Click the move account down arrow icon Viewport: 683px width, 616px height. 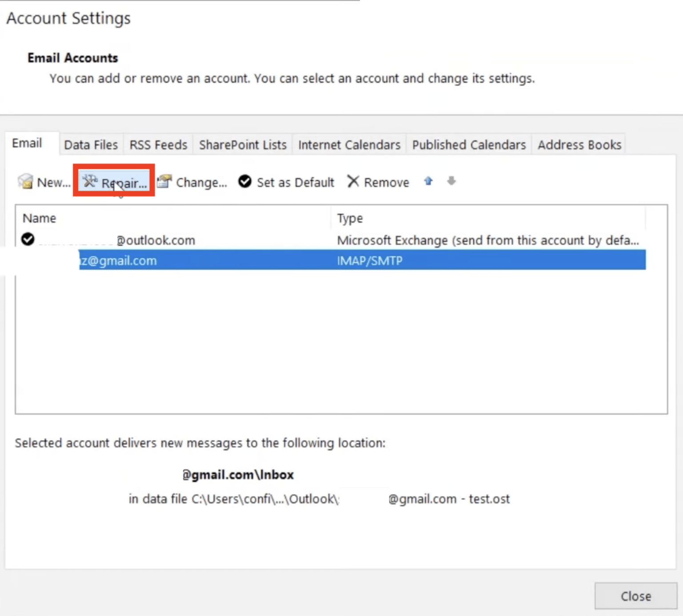coord(451,181)
